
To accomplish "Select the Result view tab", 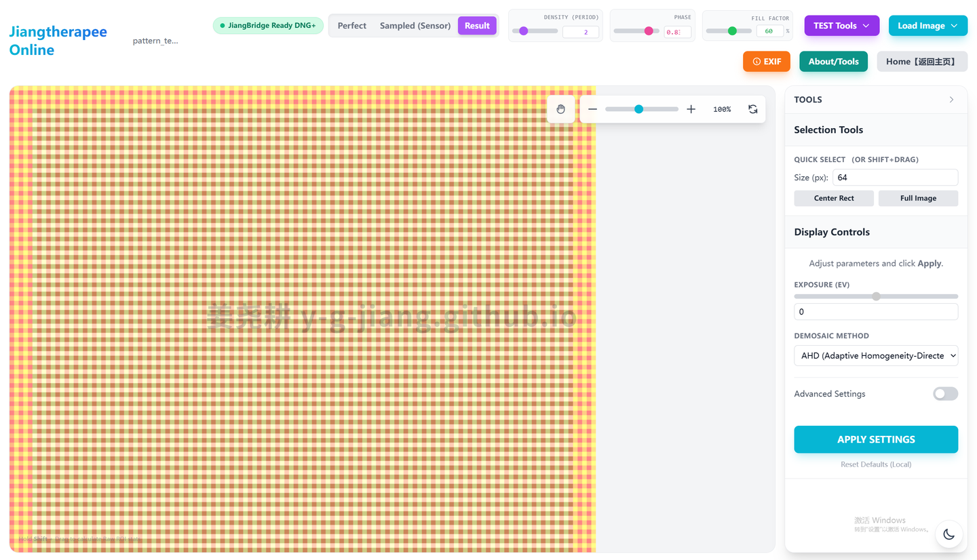I will (x=477, y=26).
